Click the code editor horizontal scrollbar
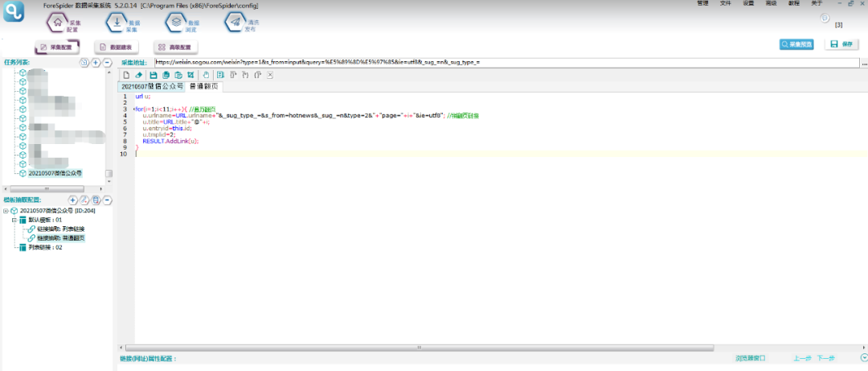This screenshot has width=868, height=371. 421,348
